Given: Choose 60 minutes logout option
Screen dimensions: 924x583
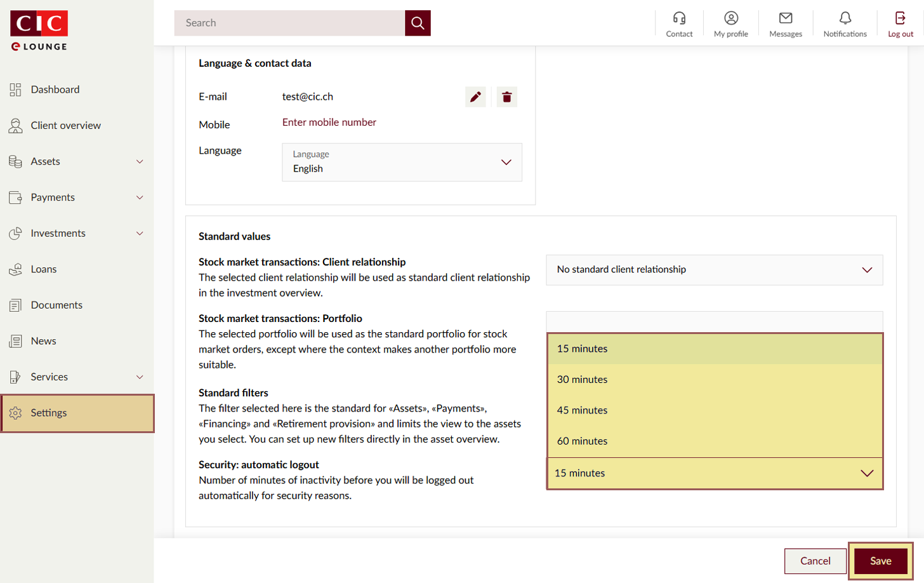Looking at the screenshot, I should 582,441.
